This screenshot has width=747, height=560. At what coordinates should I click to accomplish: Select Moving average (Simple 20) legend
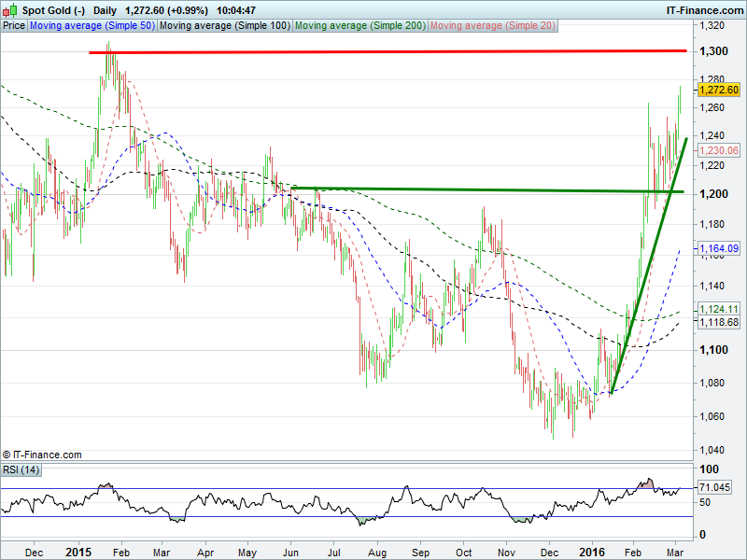coord(493,26)
